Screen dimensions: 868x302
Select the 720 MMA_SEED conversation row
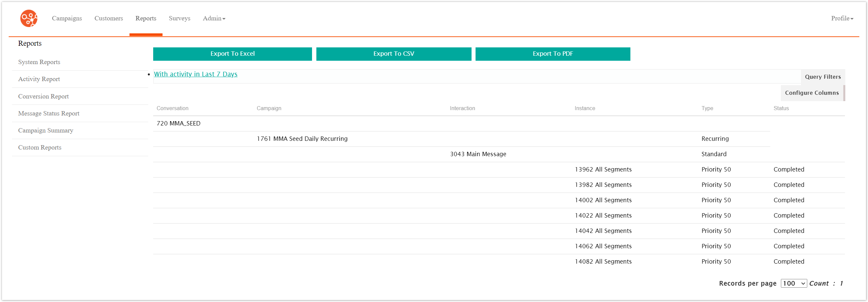click(x=178, y=123)
